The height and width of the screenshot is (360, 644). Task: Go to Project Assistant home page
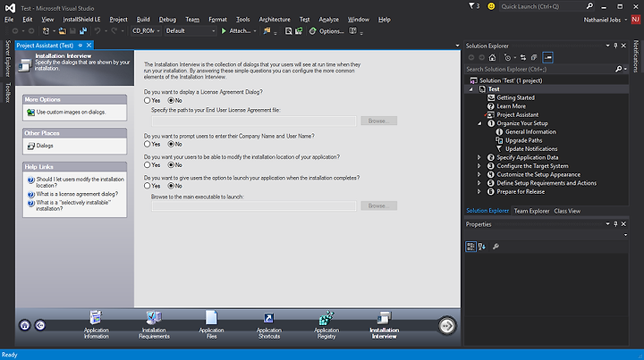coord(25,325)
